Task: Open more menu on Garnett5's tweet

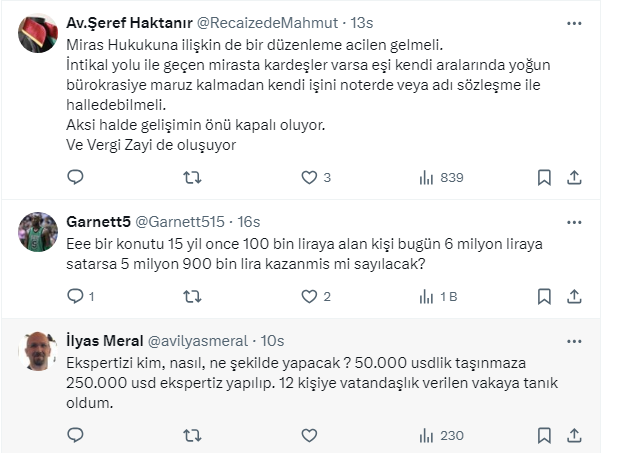Action: 573,221
